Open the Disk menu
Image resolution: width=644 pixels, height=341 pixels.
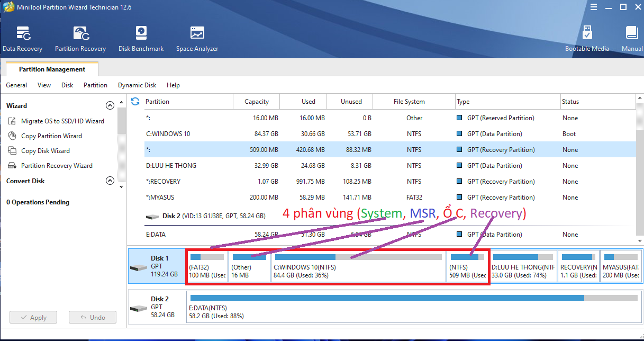[67, 85]
